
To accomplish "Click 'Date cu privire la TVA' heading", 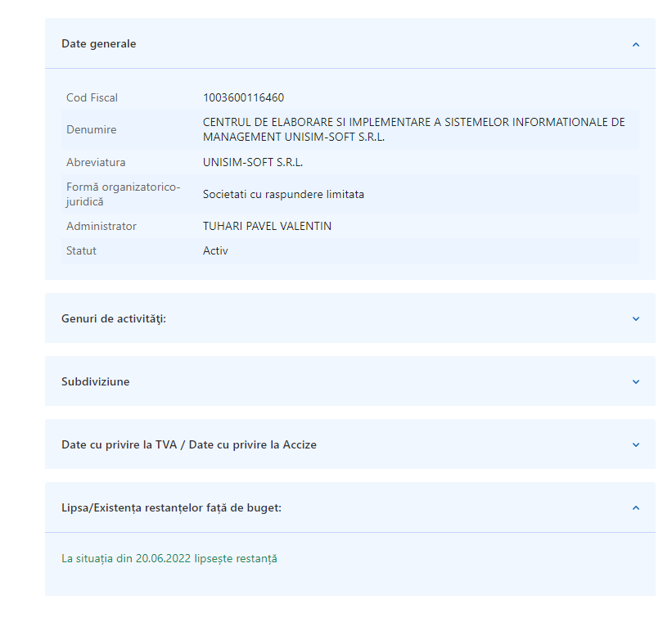I will pyautogui.click(x=189, y=445).
